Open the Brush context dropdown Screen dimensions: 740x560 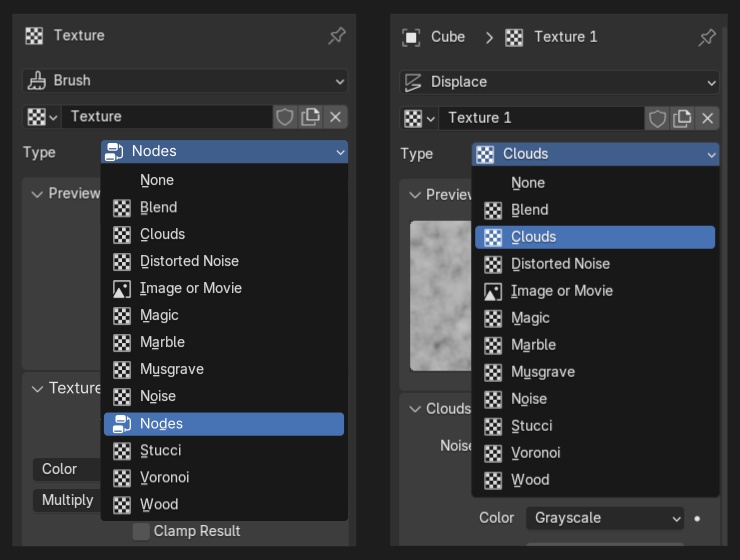185,81
